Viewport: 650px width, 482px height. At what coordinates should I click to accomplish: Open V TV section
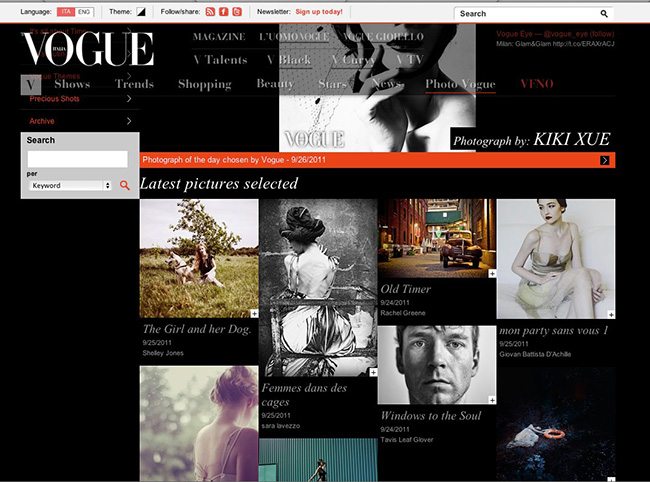click(409, 60)
